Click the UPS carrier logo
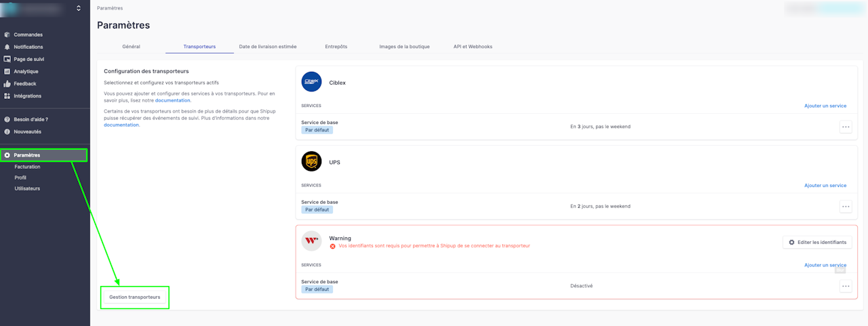The width and height of the screenshot is (868, 326). 311,161
